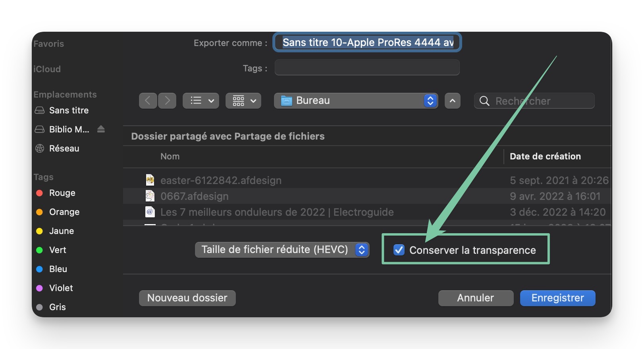Screen dimensions: 644x349
Task: Click the Tags input field
Action: (x=367, y=68)
